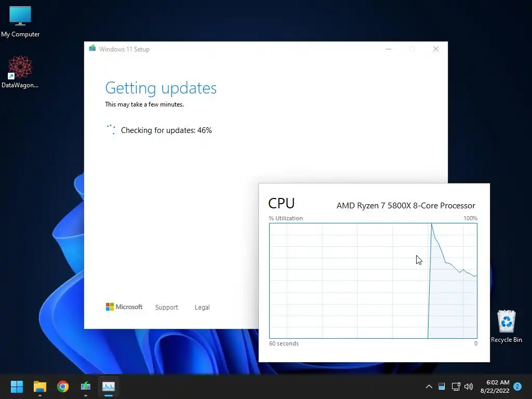The width and height of the screenshot is (532, 399).
Task: Select the DataWagon desktop shortcut
Action: tap(20, 72)
